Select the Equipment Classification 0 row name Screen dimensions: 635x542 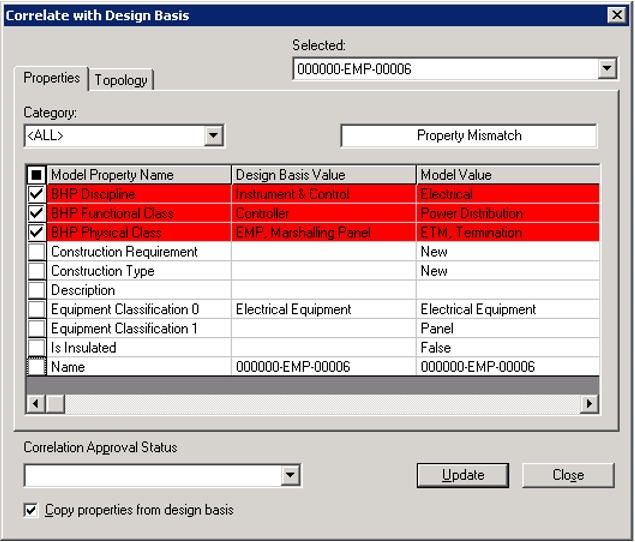[x=125, y=310]
